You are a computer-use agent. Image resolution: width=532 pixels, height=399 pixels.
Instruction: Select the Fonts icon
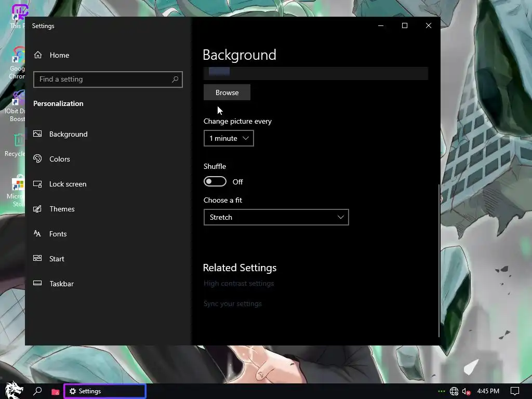coord(37,233)
